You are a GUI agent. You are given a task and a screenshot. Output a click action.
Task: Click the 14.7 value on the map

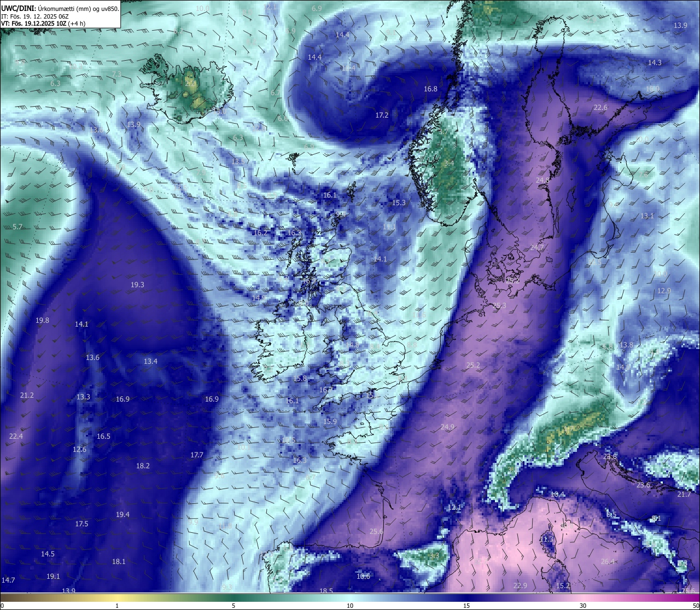(x=8, y=579)
